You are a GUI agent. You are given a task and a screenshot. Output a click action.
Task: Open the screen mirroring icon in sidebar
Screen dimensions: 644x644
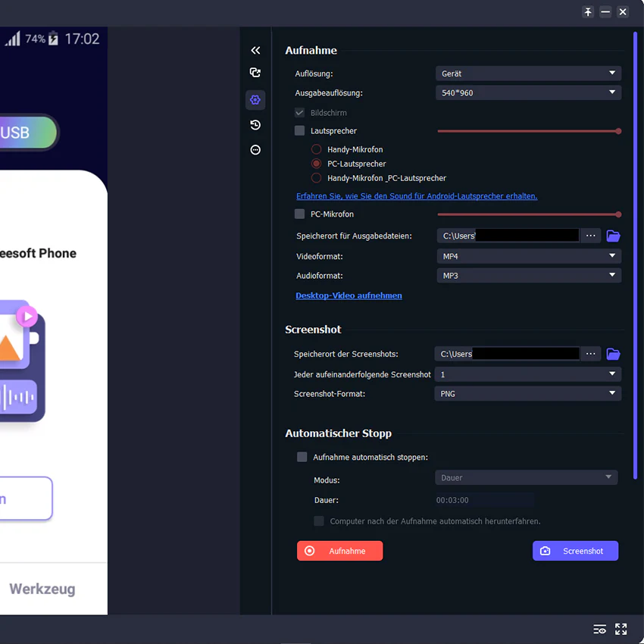tap(255, 73)
